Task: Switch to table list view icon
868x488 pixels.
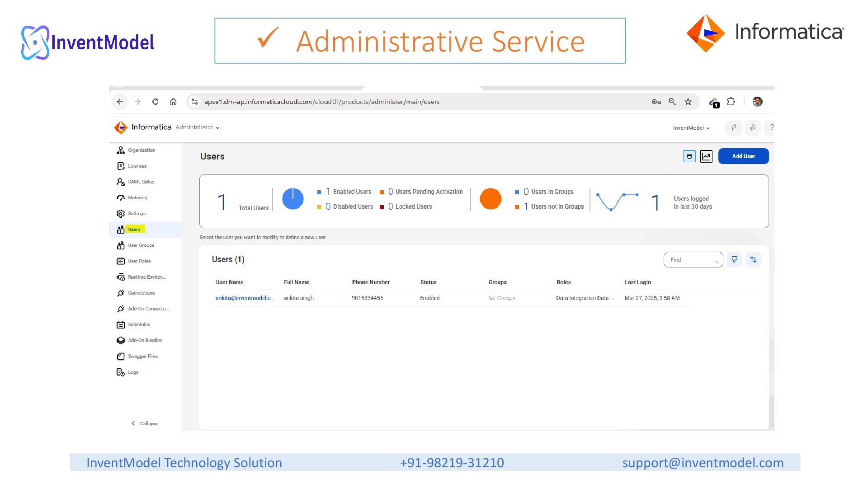Action: pos(689,156)
